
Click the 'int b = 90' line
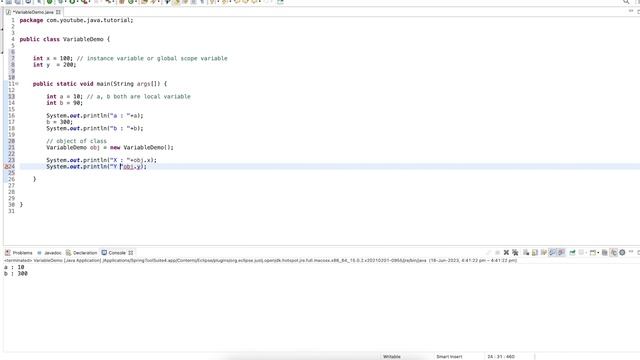pyautogui.click(x=64, y=103)
